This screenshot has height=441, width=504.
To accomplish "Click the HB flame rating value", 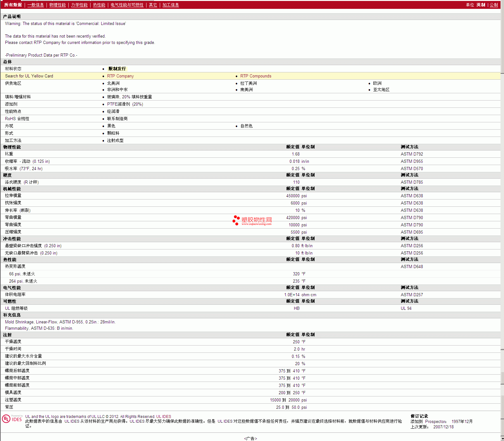I will coord(296,308).
